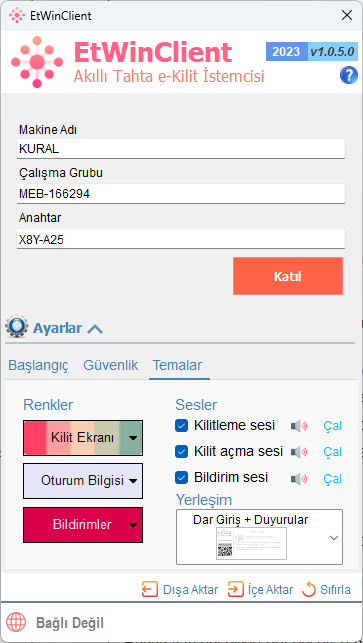363x643 pixels.
Task: Click the globe connection status icon
Action: (x=16, y=623)
